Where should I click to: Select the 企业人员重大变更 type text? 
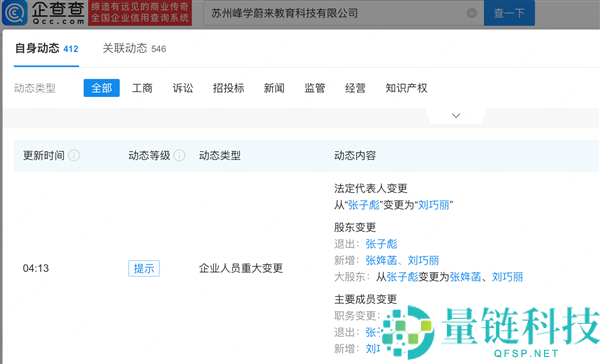point(241,268)
